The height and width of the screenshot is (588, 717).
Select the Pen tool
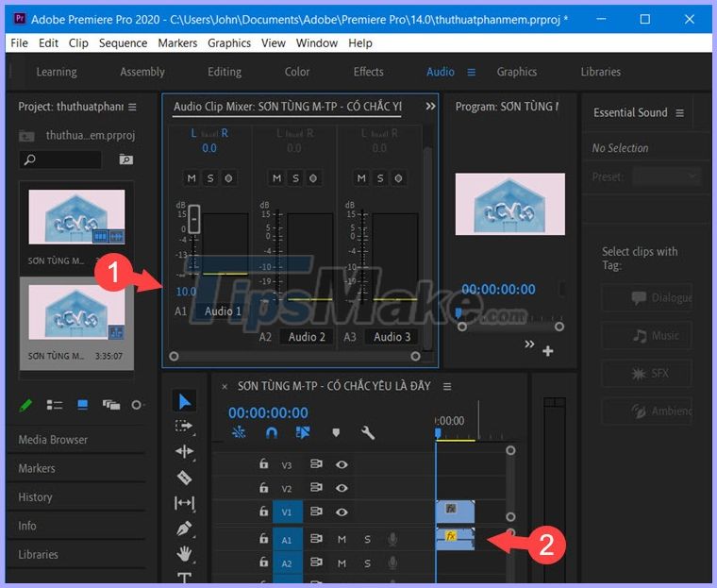pyautogui.click(x=184, y=529)
